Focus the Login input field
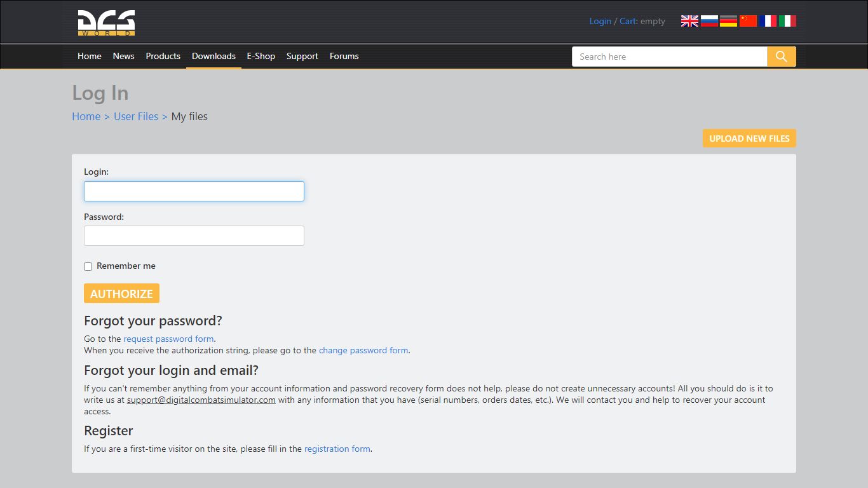Screen dimensions: 868x488 coord(194,191)
